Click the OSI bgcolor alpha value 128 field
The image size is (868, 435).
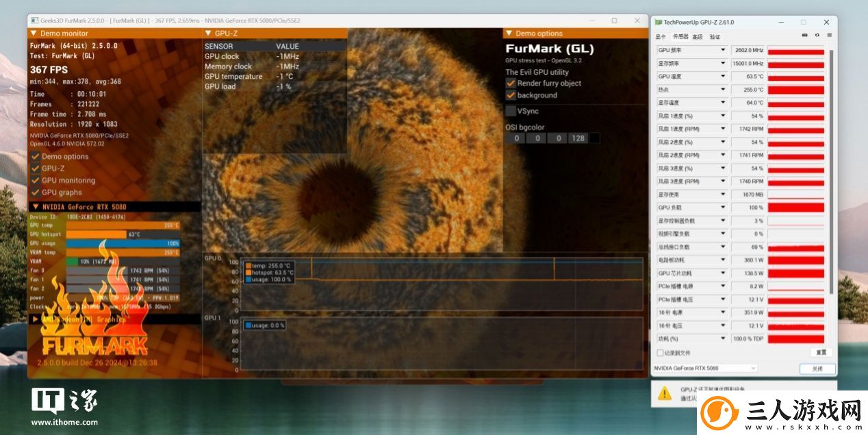[x=579, y=138]
